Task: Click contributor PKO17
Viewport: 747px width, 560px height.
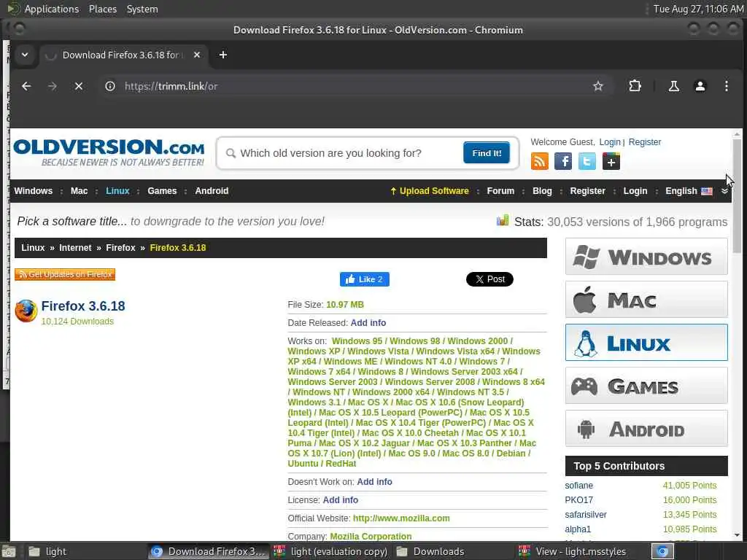Action: pyautogui.click(x=578, y=500)
